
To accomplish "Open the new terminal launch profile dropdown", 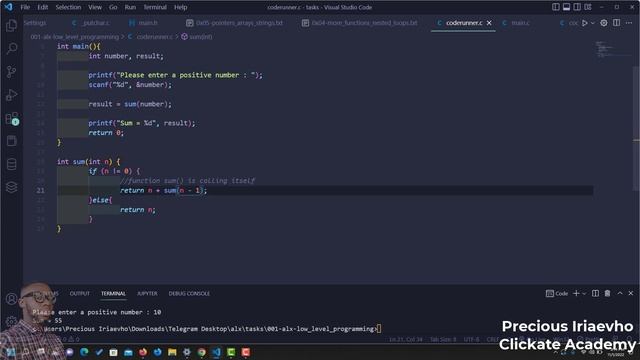I will (584, 293).
